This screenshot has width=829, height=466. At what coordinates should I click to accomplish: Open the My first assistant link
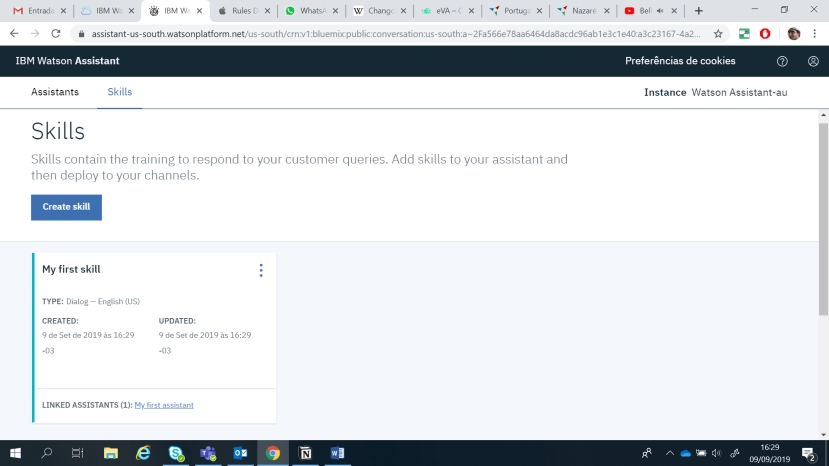coord(164,405)
